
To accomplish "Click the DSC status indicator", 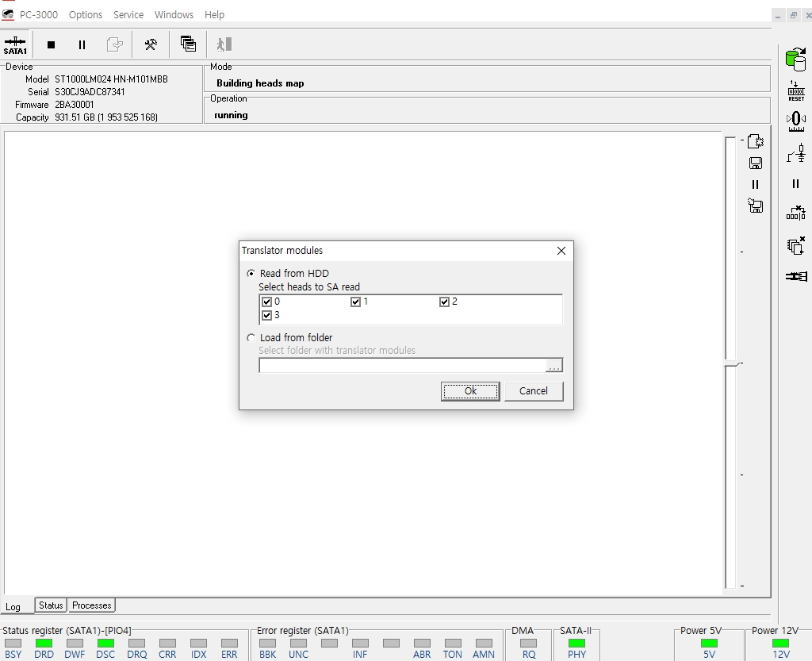I will click(x=105, y=643).
